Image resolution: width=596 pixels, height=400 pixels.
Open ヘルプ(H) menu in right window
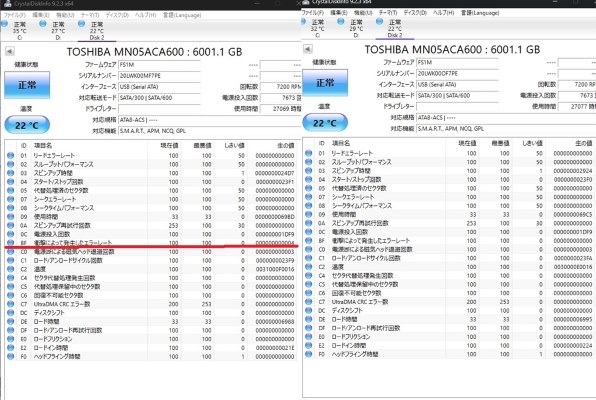coord(444,13)
